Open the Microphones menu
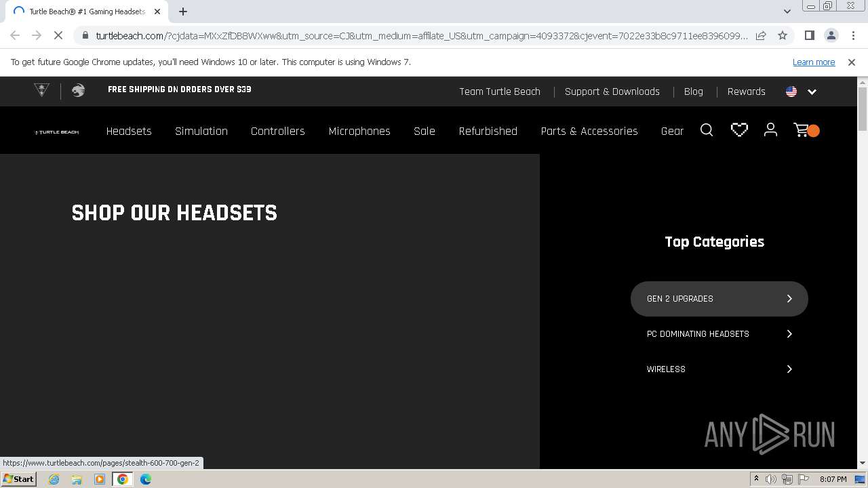Viewport: 868px width, 488px height. 359,131
